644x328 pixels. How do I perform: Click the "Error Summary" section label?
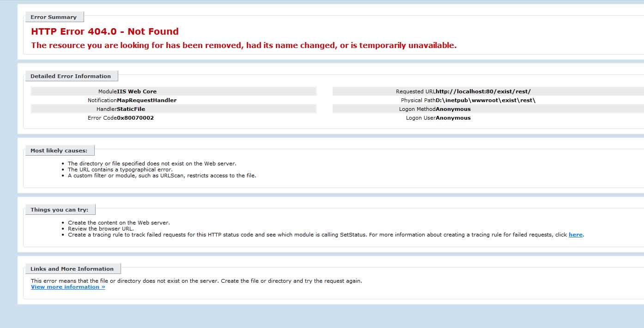(54, 17)
